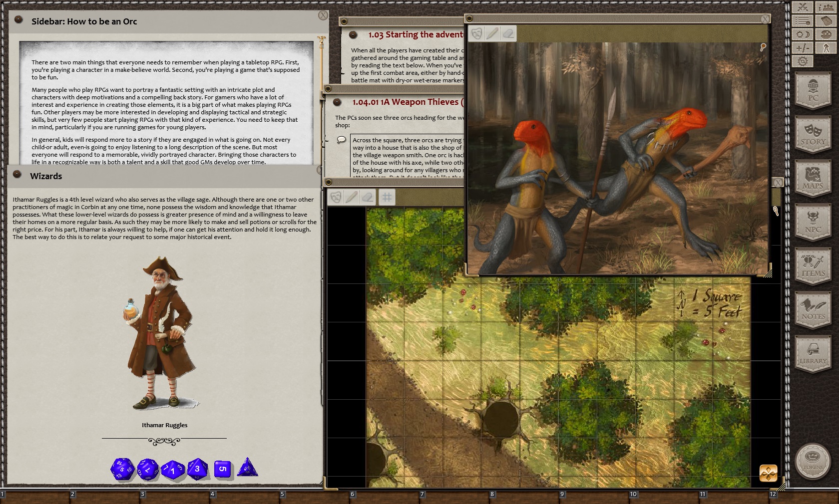Open the party sheet icon

[x=825, y=7]
